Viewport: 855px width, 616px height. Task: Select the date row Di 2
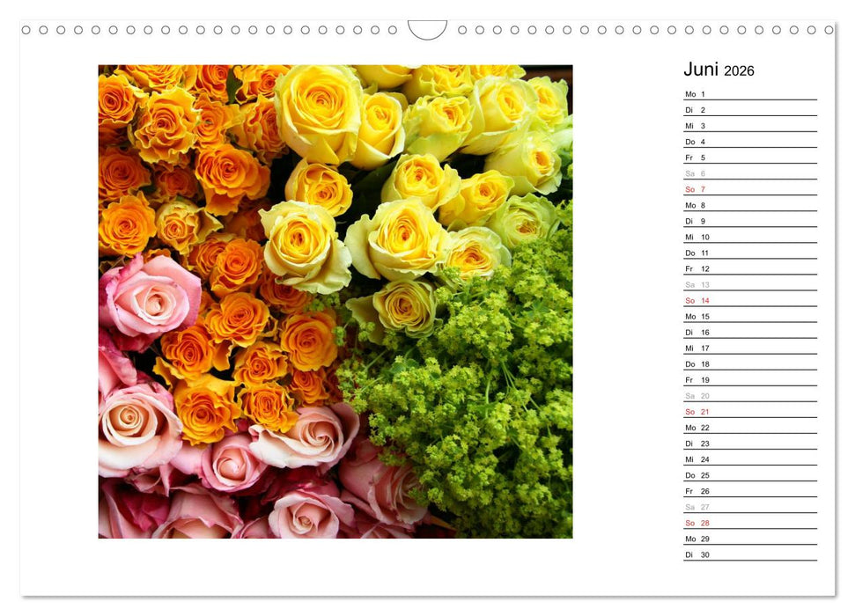tap(748, 109)
